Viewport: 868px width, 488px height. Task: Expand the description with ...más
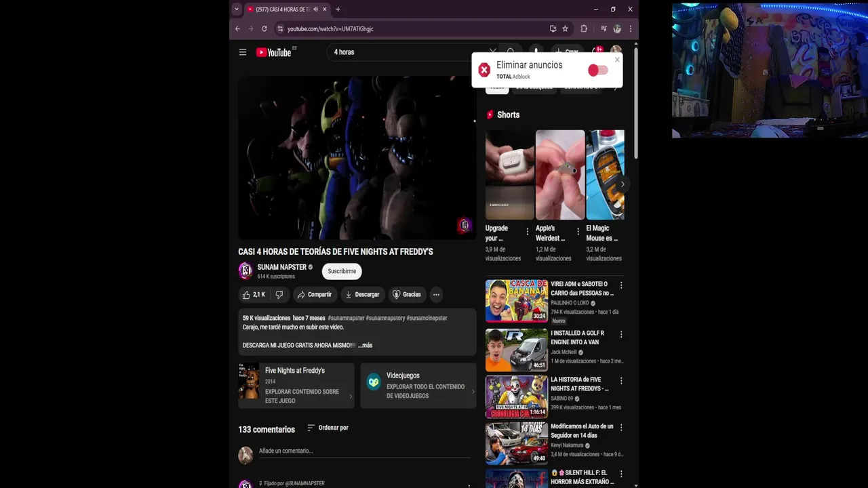coord(366,345)
